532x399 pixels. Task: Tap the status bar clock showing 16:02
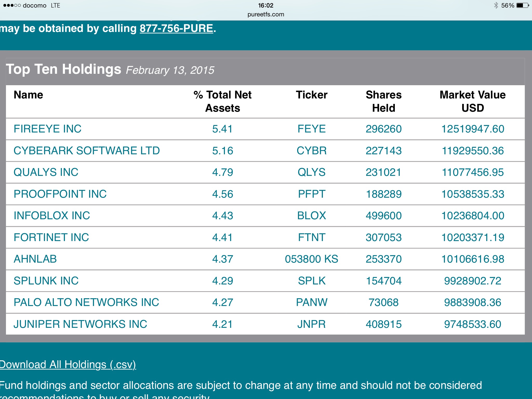pos(266,5)
